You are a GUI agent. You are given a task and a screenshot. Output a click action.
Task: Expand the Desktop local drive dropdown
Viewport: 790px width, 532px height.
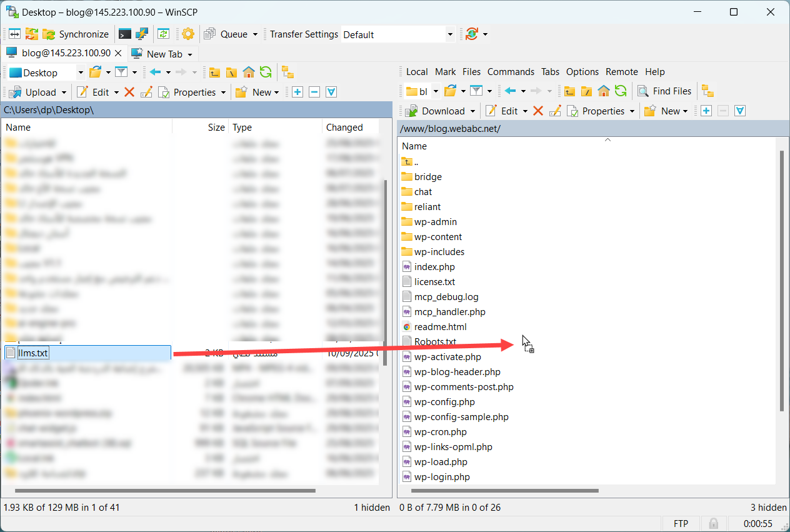click(81, 73)
